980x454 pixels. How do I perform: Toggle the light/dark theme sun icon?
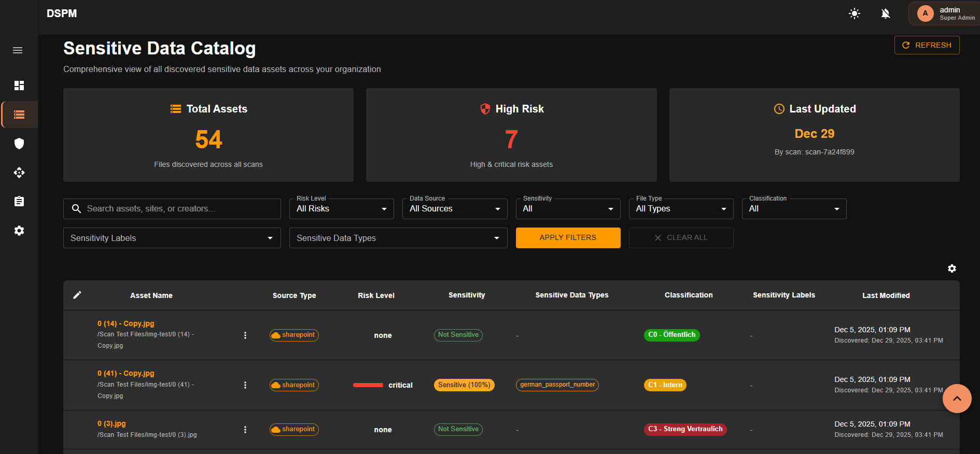click(855, 13)
